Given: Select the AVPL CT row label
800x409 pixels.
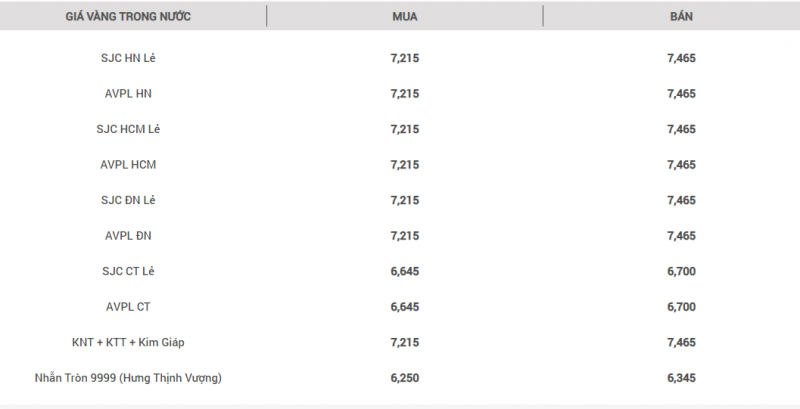Looking at the screenshot, I should pos(128,307).
